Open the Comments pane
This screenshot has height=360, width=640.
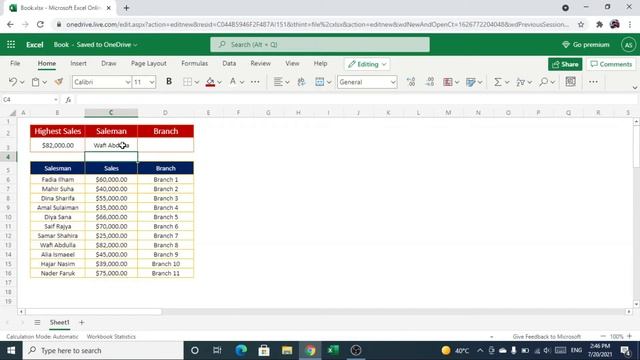click(611, 64)
